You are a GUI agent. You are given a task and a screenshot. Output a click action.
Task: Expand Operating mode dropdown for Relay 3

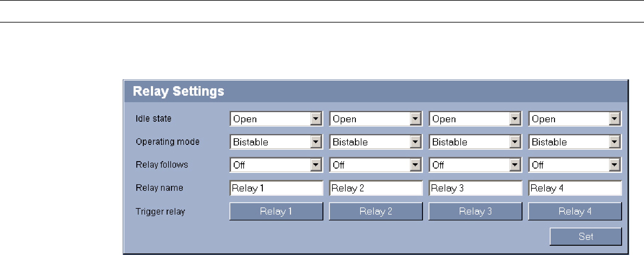tap(475, 142)
